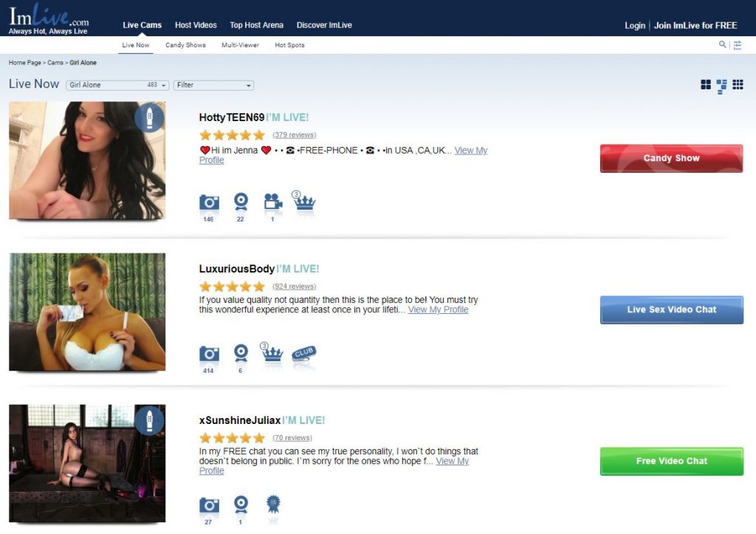The image size is (756, 534).
Task: Expand the Girl Alone category dropdown
Action: [x=117, y=85]
